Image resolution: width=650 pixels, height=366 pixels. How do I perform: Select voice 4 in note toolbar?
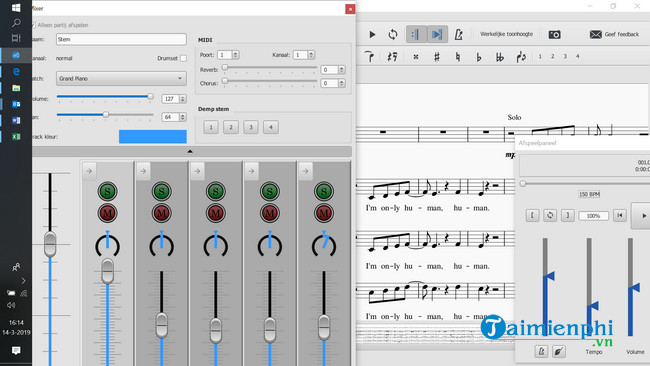click(x=577, y=56)
